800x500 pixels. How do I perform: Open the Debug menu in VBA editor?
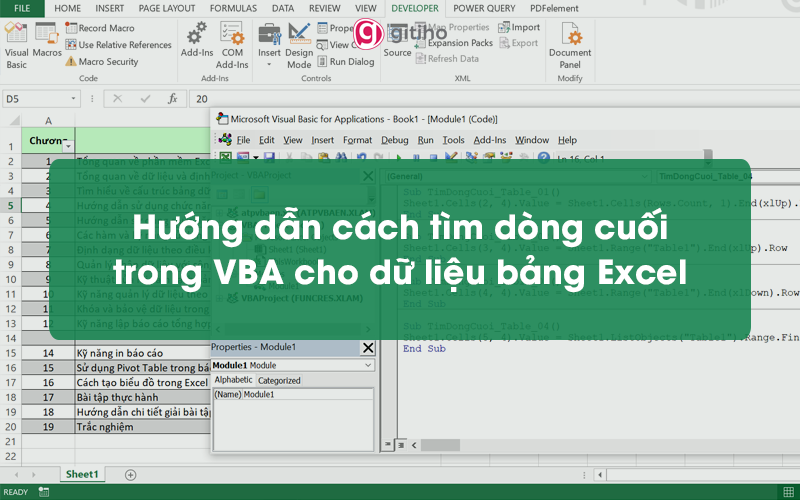tap(394, 140)
